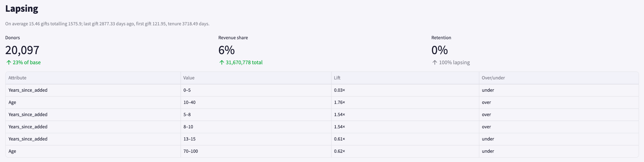Select the Years_since_added 5–8 row
The image size is (644, 162).
322,115
